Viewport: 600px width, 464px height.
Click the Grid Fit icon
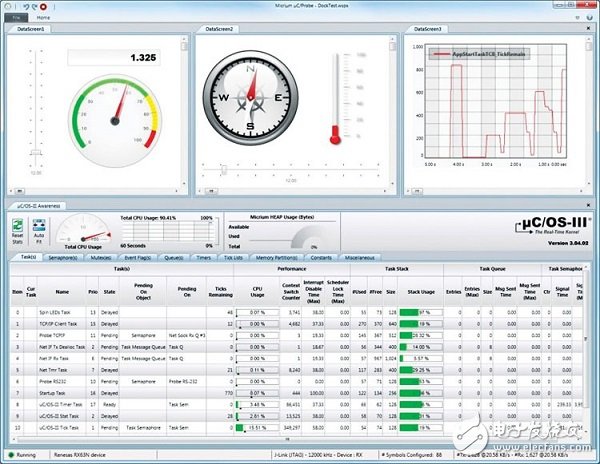click(x=40, y=229)
